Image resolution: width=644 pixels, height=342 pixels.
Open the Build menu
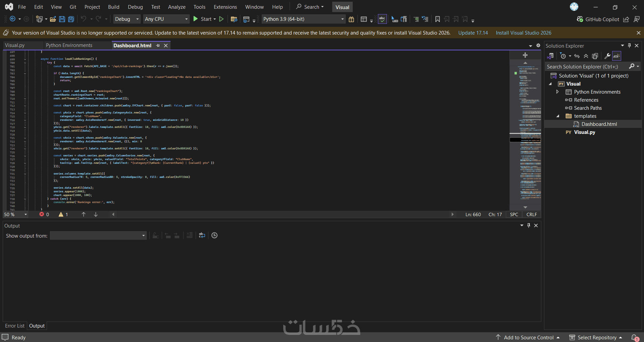113,7
